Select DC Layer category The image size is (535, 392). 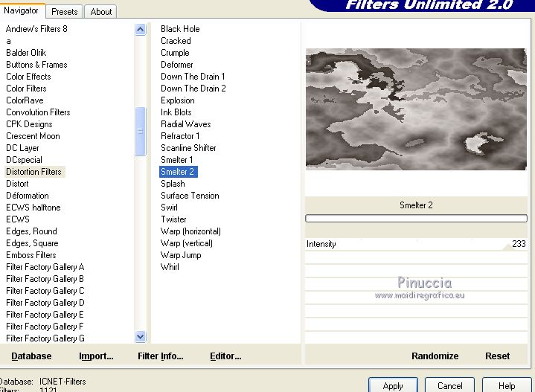[22, 148]
